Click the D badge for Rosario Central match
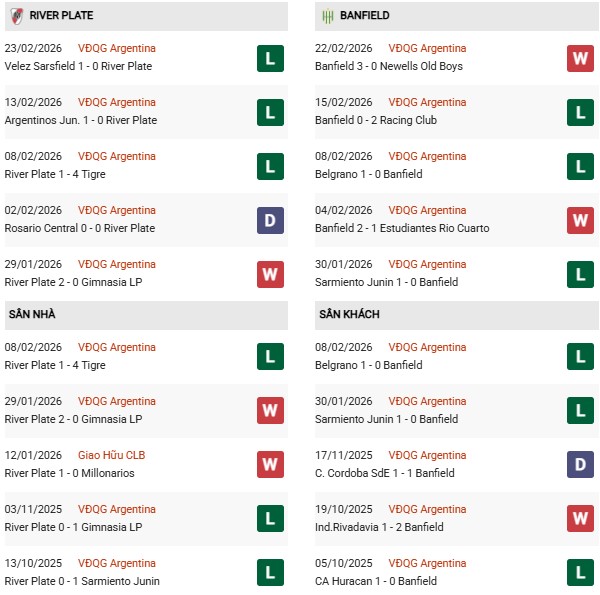 click(270, 220)
